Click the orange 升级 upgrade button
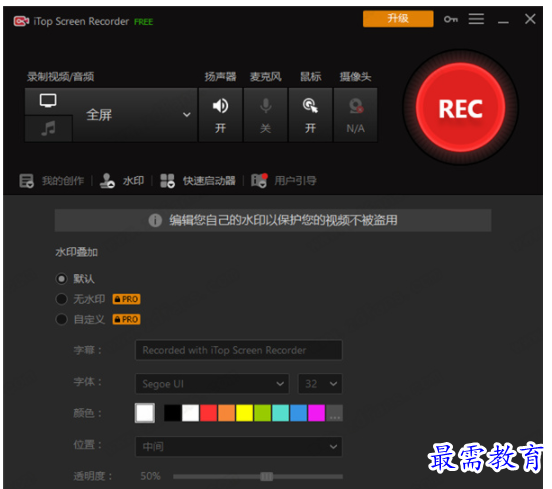The height and width of the screenshot is (489, 552). point(398,19)
